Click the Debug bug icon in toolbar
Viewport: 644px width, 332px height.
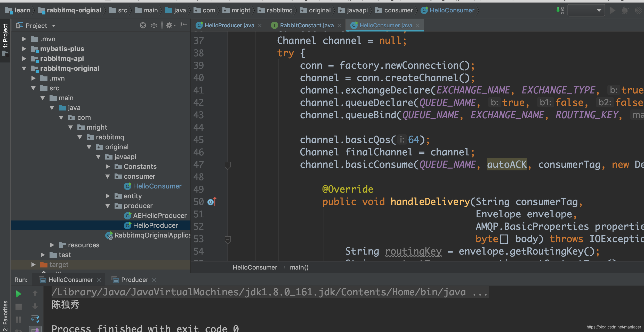pos(625,11)
